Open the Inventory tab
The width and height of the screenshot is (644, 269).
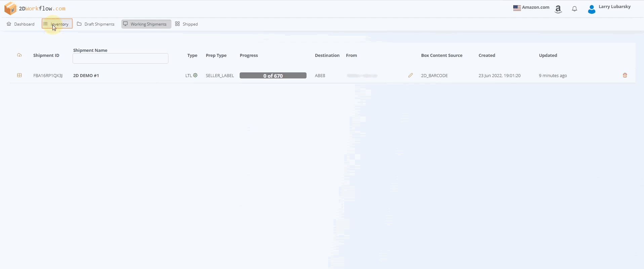click(57, 24)
